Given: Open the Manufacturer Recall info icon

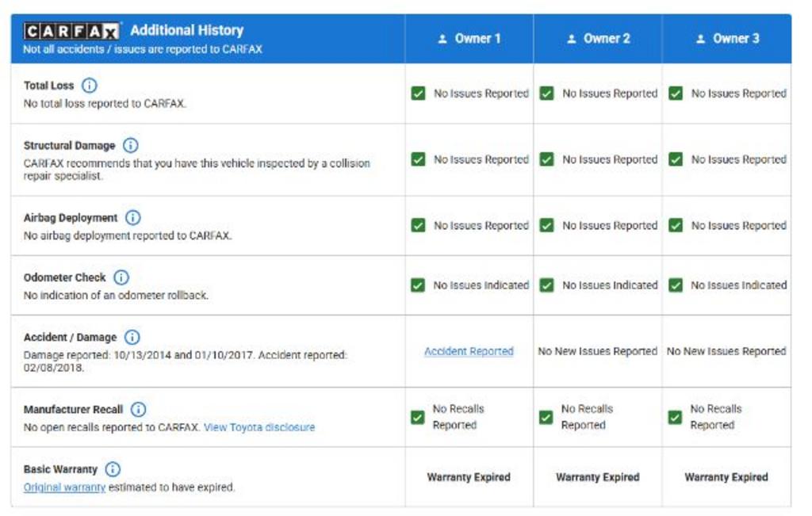Looking at the screenshot, I should (138, 409).
